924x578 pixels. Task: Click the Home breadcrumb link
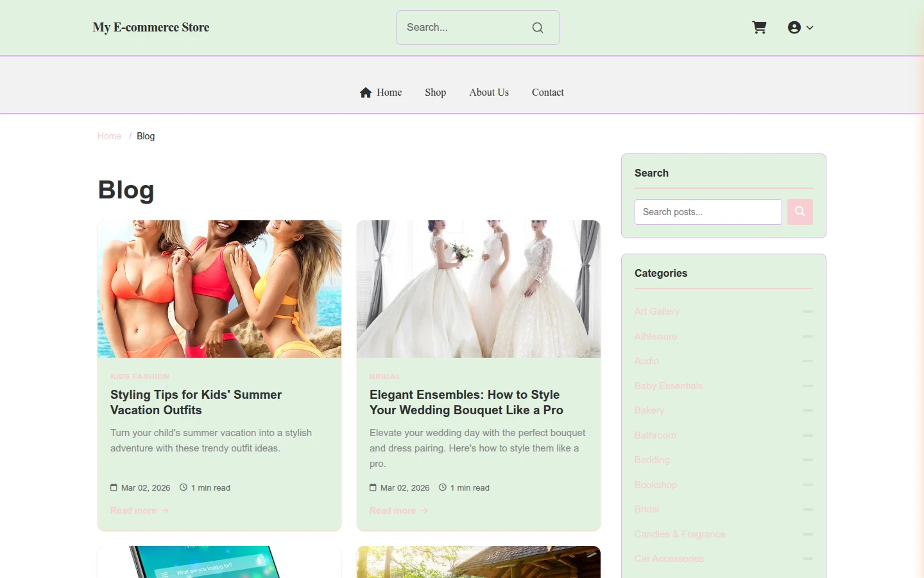109,136
